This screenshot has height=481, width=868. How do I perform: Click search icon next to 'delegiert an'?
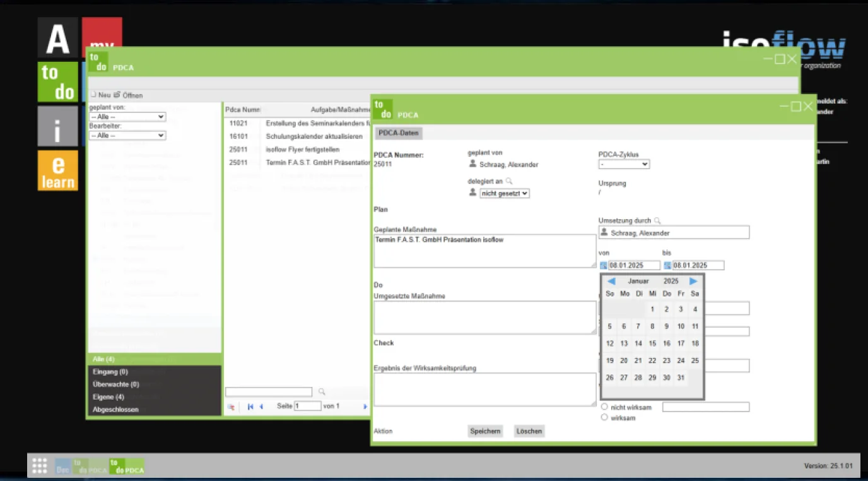(x=509, y=181)
